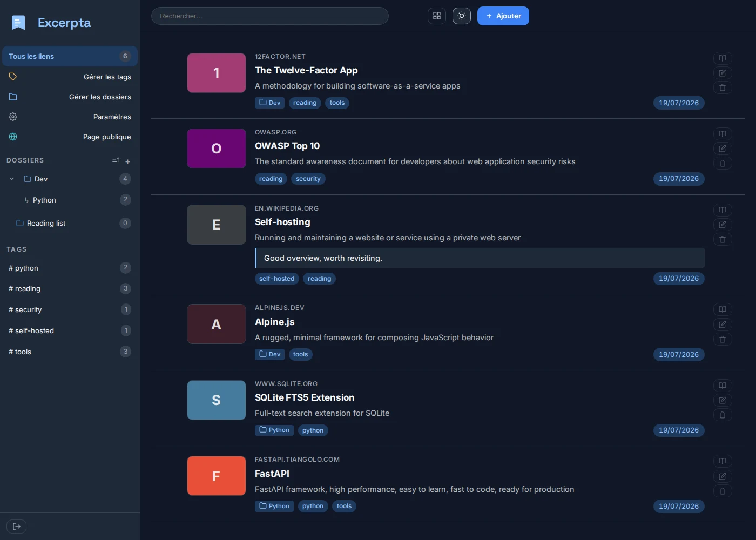
Task: Click the logout icon at sidebar bottom
Action: [17, 526]
